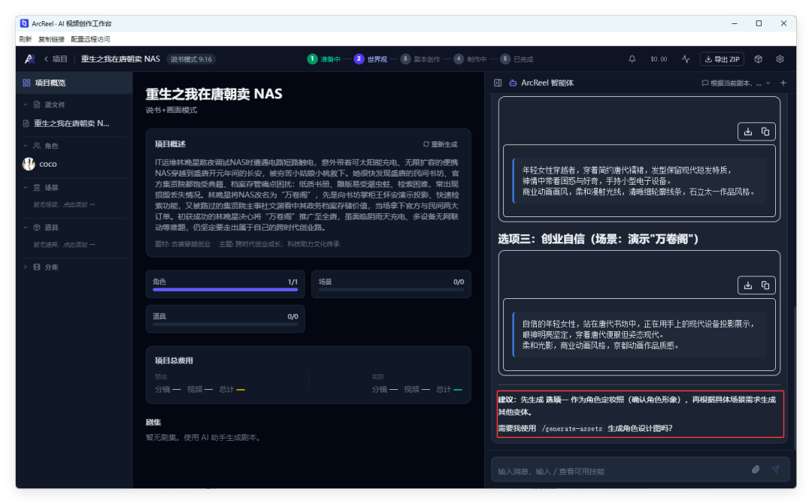This screenshot has height=504, width=812.
Task: Click the robot icon next to ArcReel 智能体
Action: coord(513,83)
